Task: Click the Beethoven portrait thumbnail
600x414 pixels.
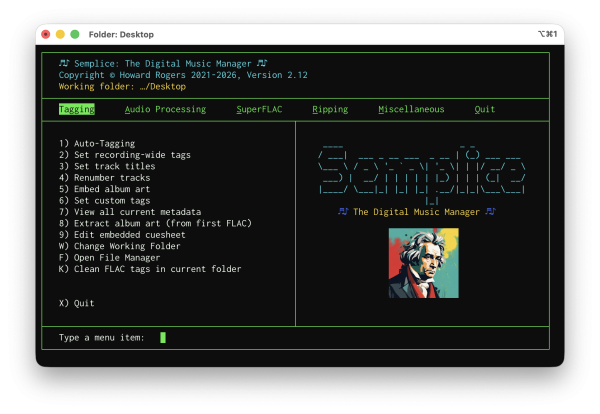Action: pos(424,262)
